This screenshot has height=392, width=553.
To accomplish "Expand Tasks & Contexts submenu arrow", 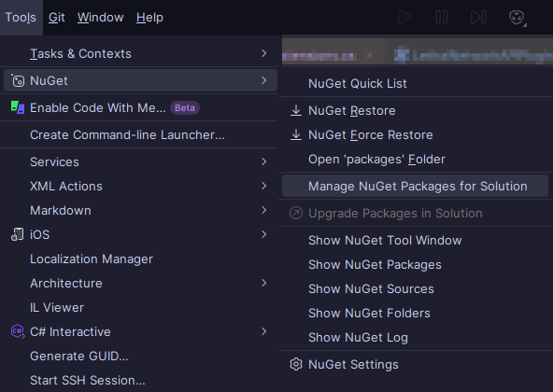I will pos(263,53).
